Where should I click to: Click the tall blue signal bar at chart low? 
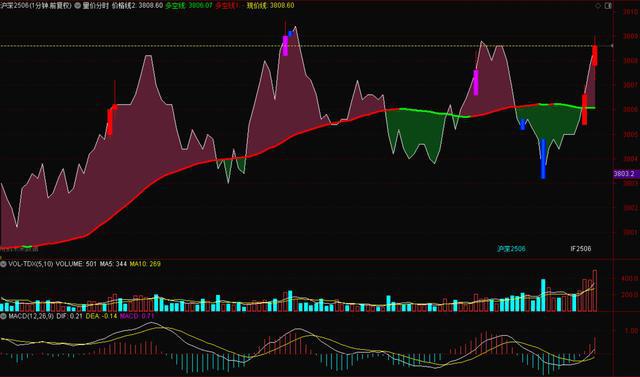point(543,159)
